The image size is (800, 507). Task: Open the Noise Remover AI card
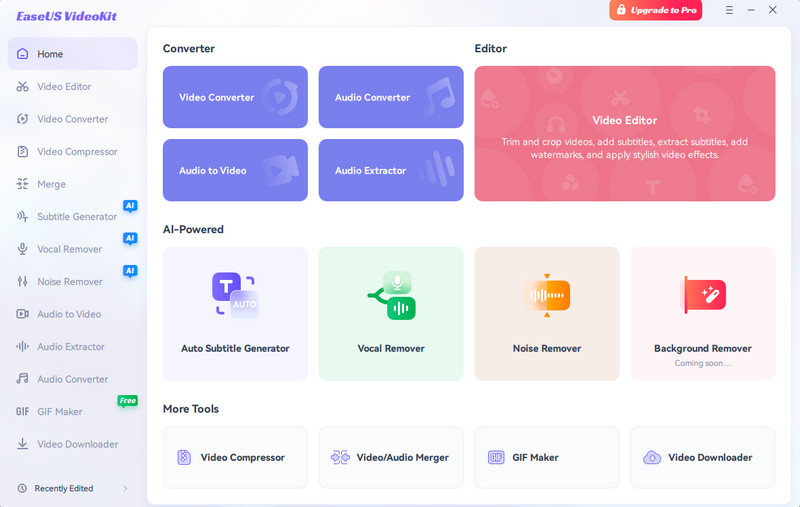[547, 314]
